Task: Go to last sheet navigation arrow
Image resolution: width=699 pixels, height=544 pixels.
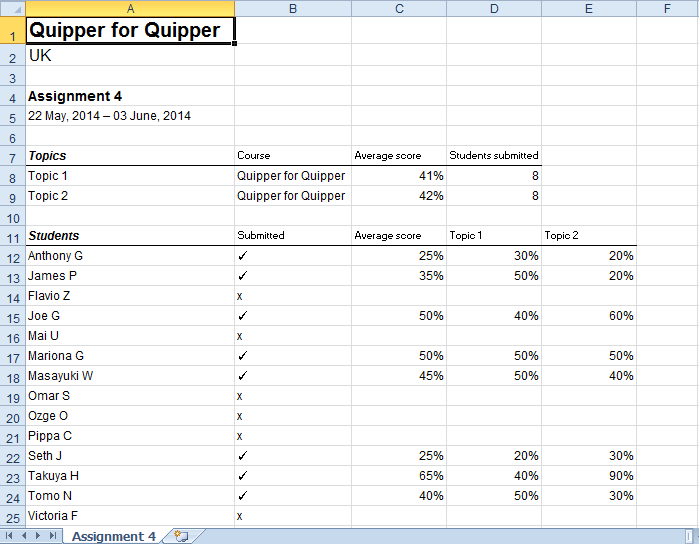Action: (53, 536)
